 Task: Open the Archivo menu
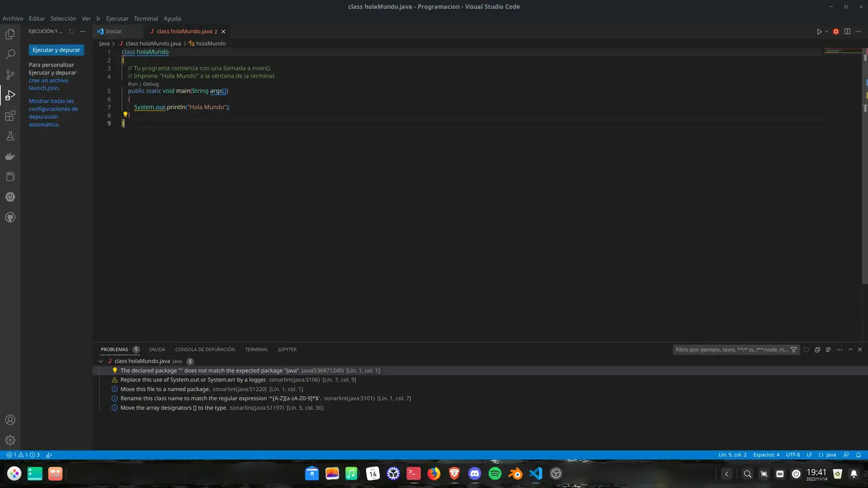(13, 18)
